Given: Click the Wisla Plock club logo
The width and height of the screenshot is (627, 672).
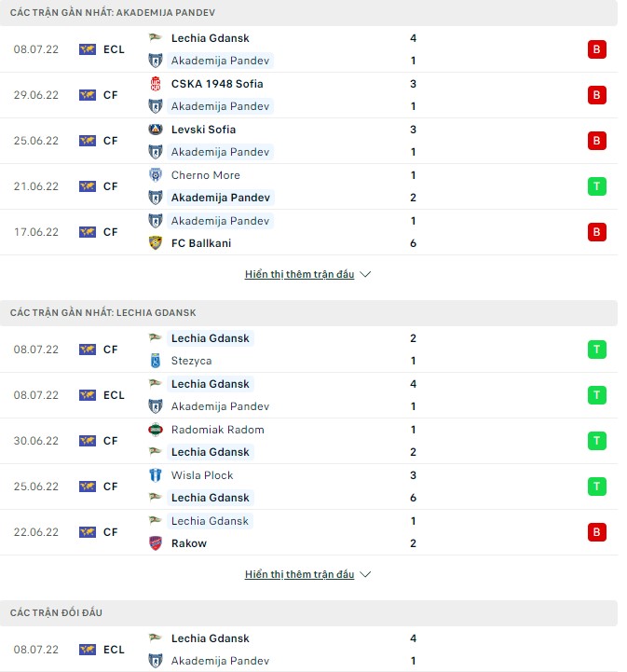Looking at the screenshot, I should 156,475.
